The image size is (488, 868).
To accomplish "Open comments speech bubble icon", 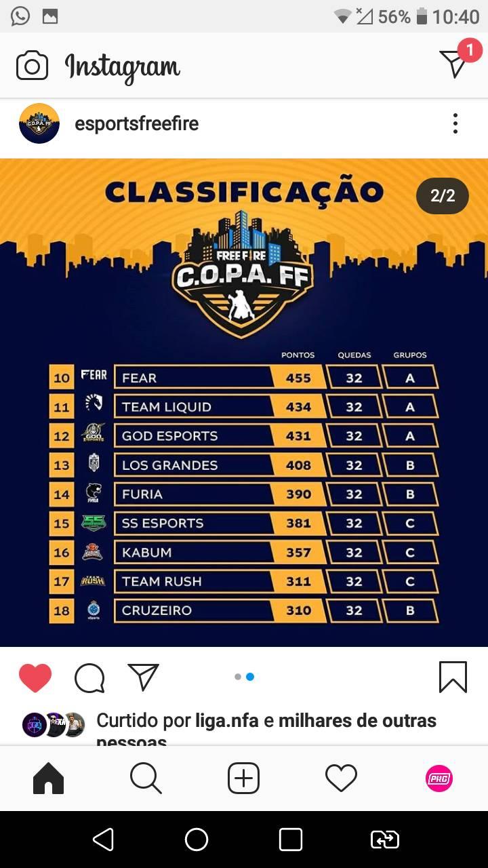I will tap(89, 677).
